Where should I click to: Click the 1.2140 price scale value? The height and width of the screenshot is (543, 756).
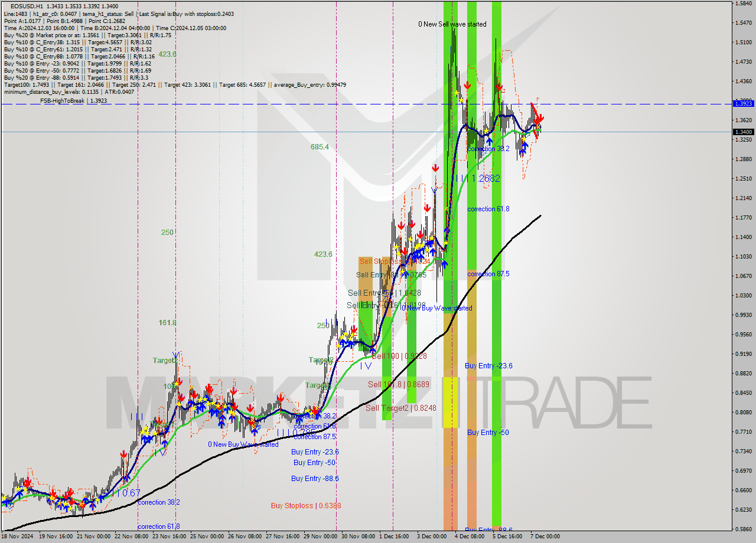tap(743, 198)
